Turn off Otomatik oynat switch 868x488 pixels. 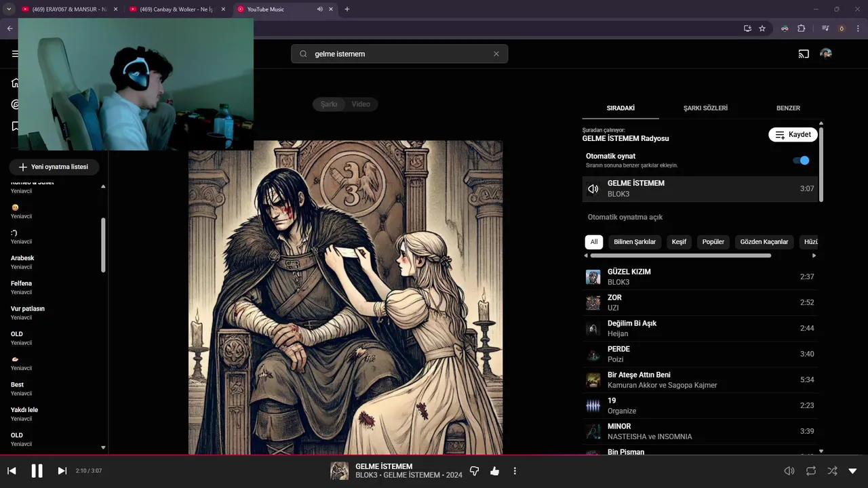click(801, 161)
